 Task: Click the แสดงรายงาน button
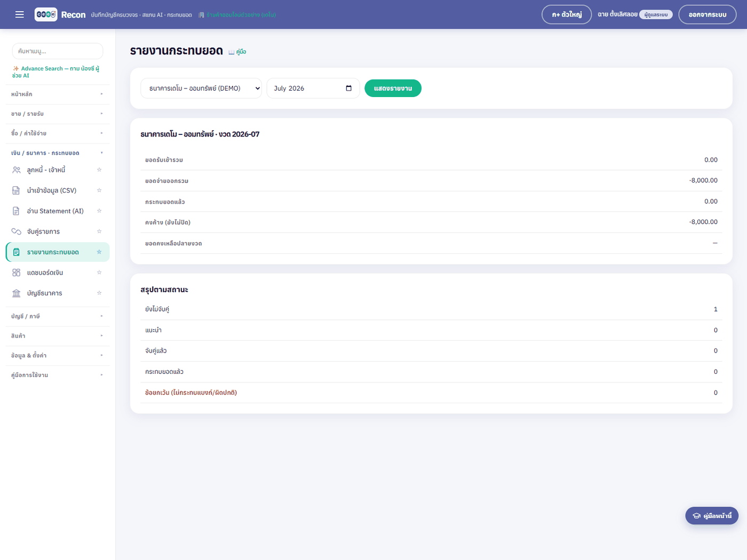393,88
